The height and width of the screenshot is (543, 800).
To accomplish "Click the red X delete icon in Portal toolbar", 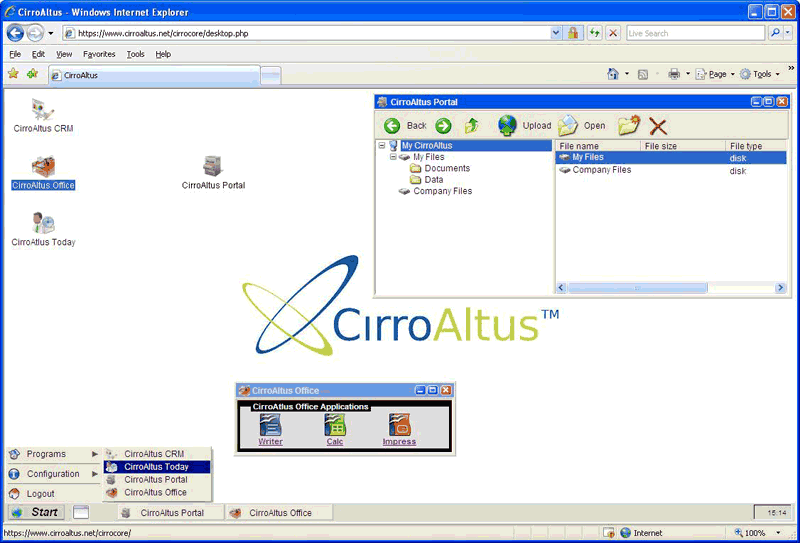I will (x=658, y=126).
